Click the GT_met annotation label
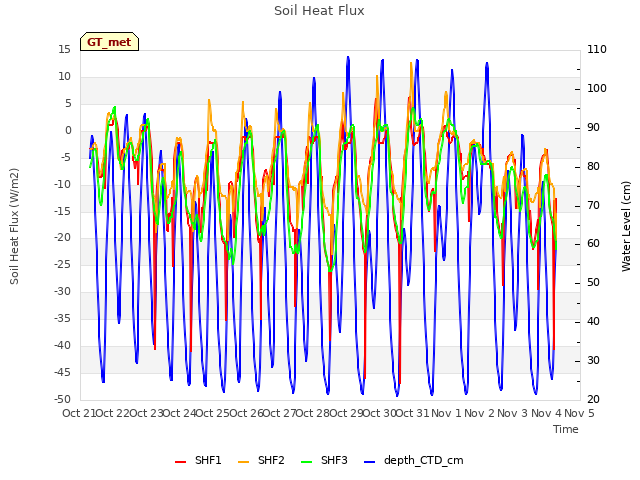640x480 pixels. tap(109, 42)
